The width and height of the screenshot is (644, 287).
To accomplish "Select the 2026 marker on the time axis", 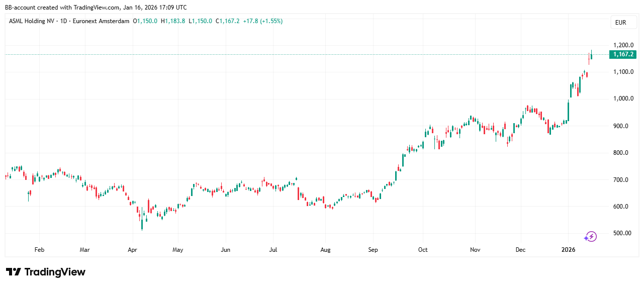I will point(568,250).
